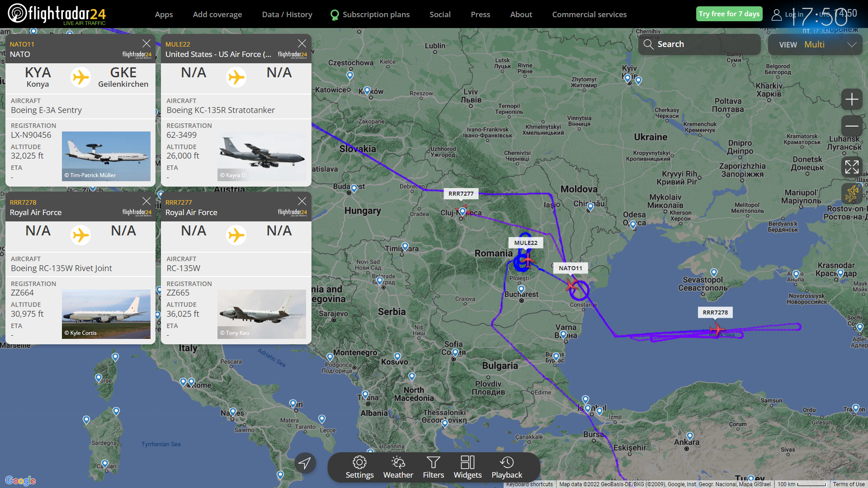Focus the flight Search field
This screenshot has width=868, height=488.
click(699, 44)
